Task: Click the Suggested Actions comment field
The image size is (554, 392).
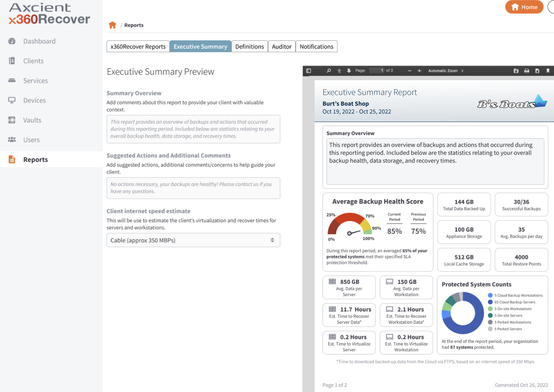Action: [193, 188]
